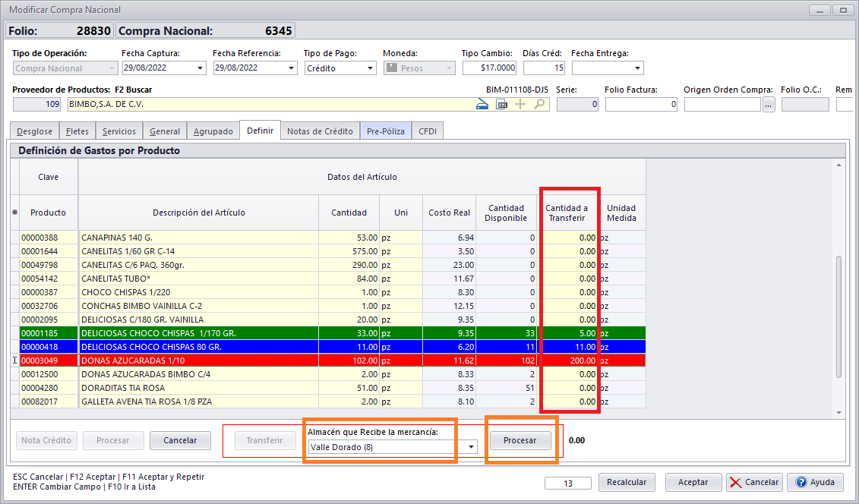The height and width of the screenshot is (504, 859).
Task: Click the scanner icon in the provider field
Action: coord(482,105)
